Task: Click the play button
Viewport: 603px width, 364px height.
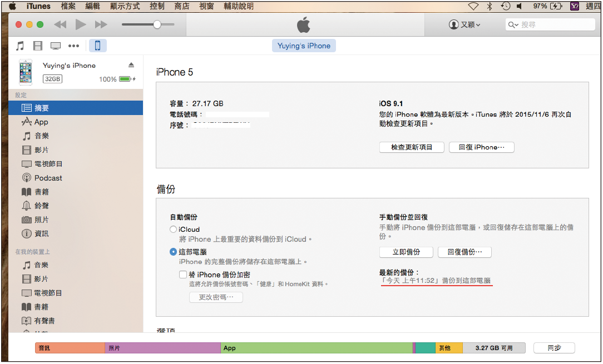Action: click(x=80, y=24)
